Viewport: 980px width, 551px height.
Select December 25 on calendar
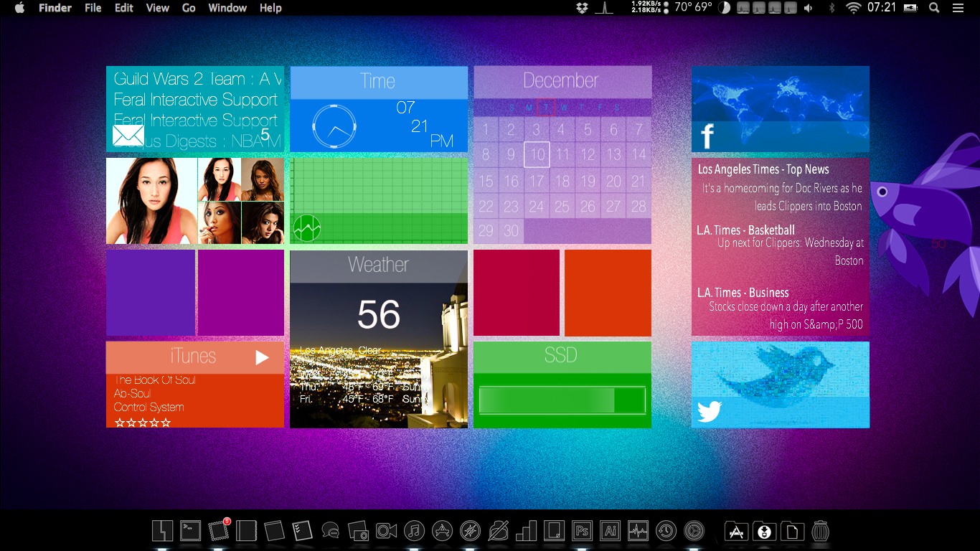pos(562,207)
